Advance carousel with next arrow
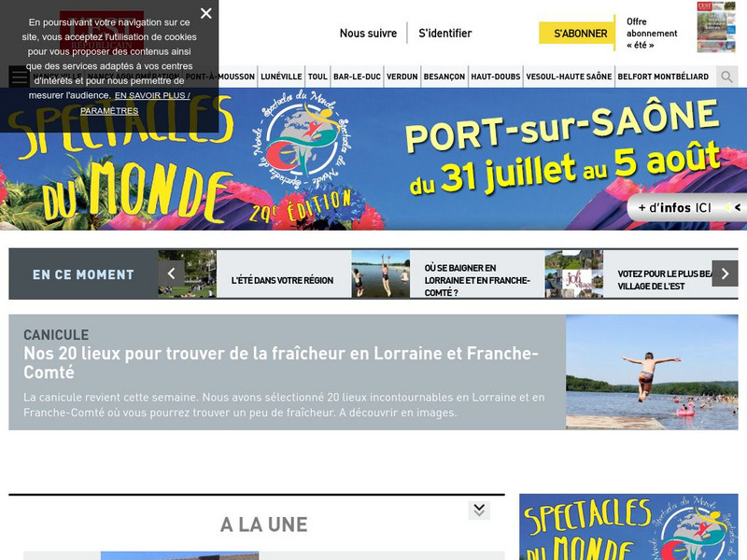 click(x=725, y=273)
